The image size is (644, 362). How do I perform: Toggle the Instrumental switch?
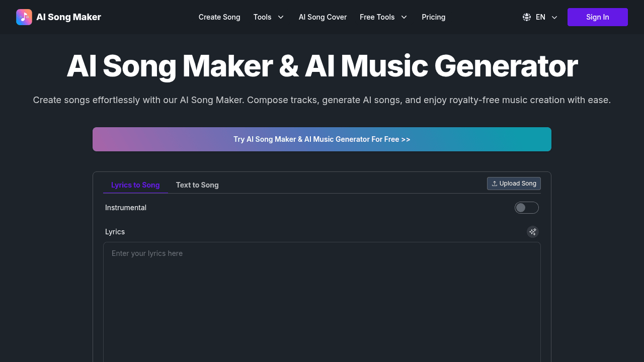527,208
